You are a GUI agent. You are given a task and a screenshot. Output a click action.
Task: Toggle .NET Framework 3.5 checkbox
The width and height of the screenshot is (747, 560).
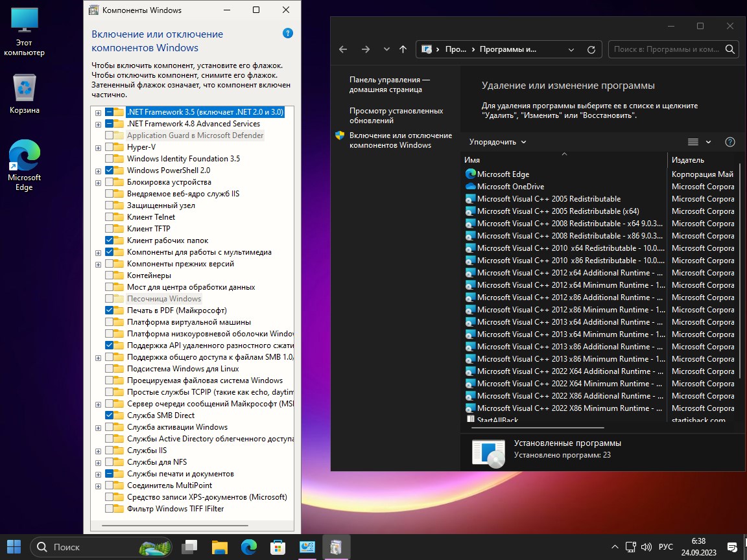[x=109, y=112]
